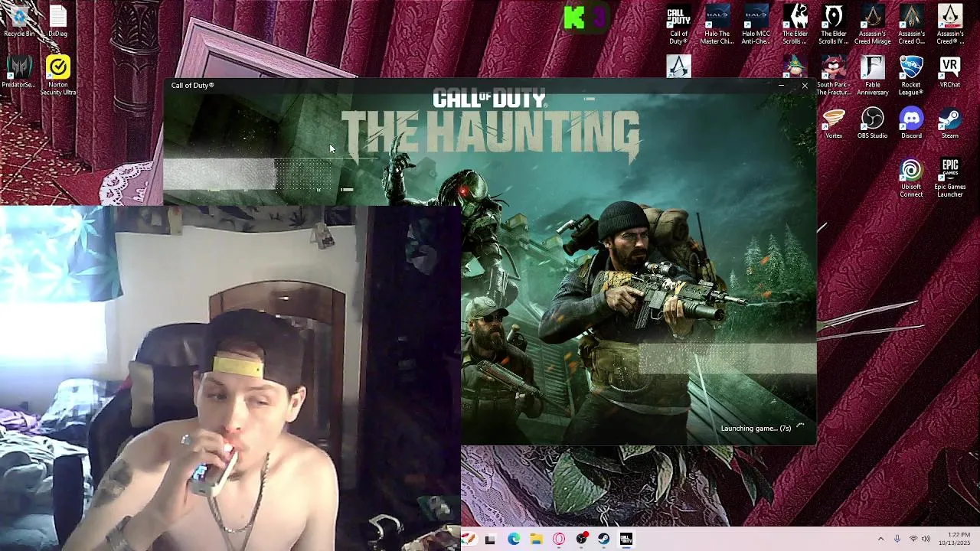Open the Discord desktop shortcut

click(911, 123)
